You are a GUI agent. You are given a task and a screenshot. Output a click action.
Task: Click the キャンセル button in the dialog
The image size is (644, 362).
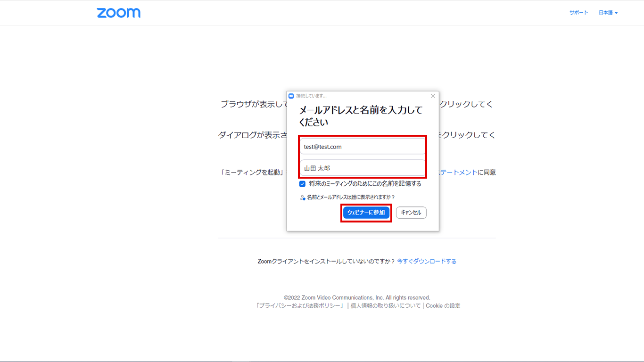coord(411,213)
